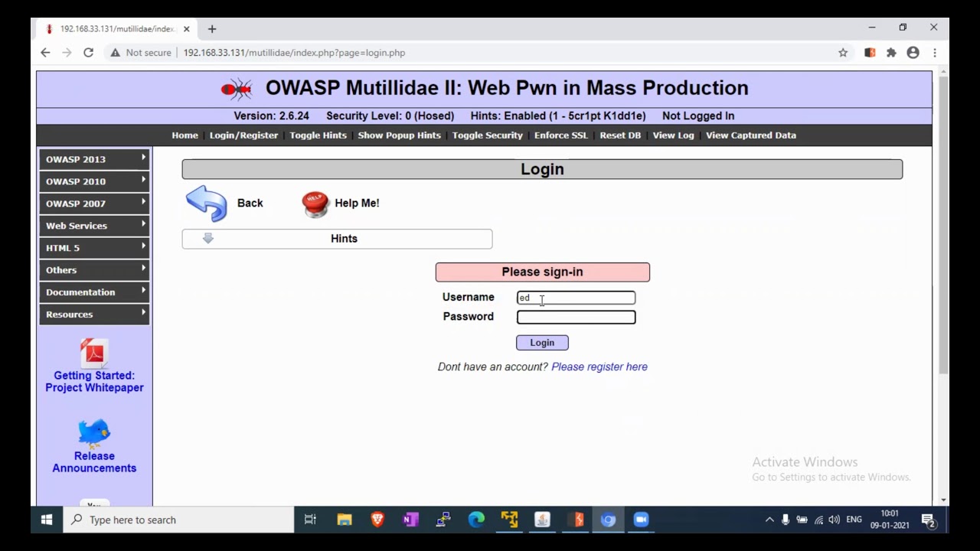Open File Explorer from taskbar
This screenshot has height=551, width=980.
pyautogui.click(x=345, y=520)
